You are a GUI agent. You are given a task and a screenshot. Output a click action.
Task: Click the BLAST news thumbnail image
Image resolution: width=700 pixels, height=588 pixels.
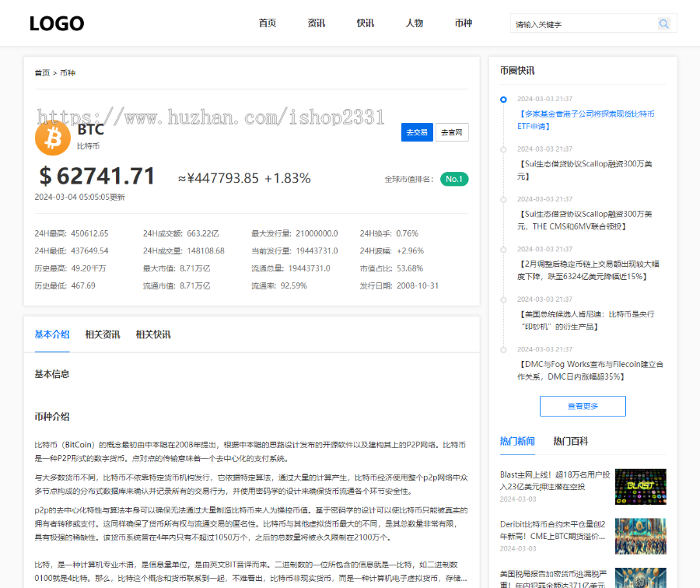pos(641,487)
